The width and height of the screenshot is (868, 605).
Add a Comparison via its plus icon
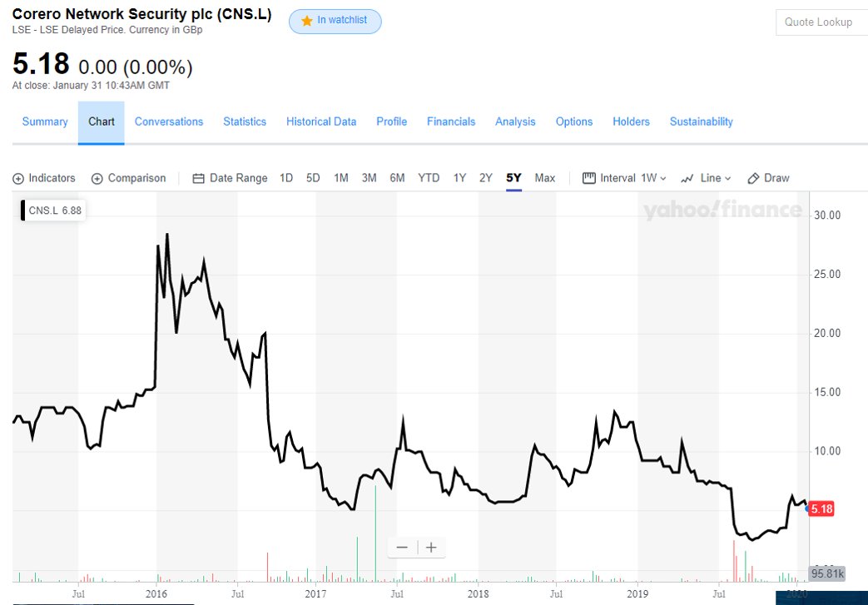click(97, 179)
